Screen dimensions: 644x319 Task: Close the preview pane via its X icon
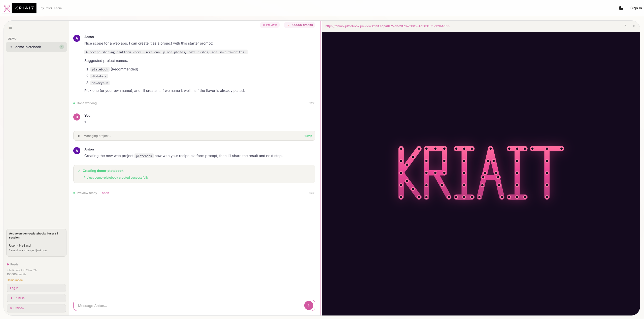pyautogui.click(x=634, y=26)
